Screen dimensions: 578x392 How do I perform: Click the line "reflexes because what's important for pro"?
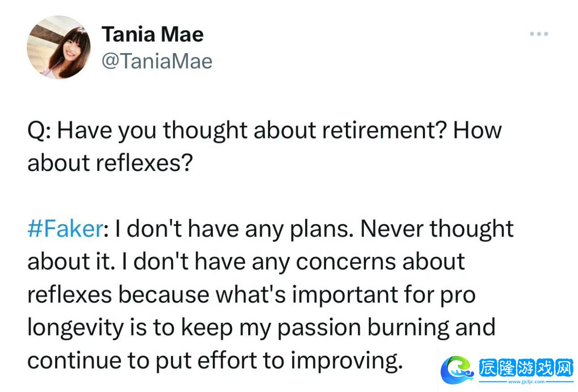[251, 295]
